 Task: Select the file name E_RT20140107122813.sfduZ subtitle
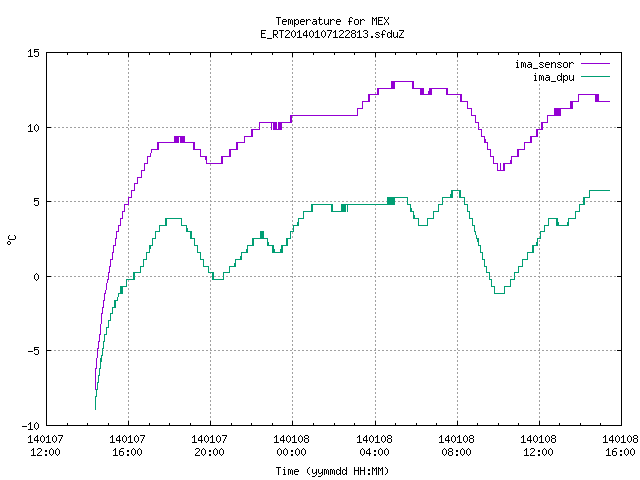tap(332, 34)
